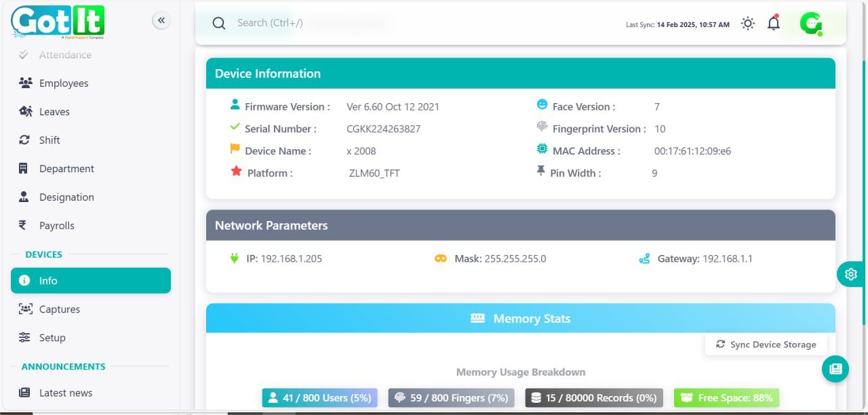Viewport: 868px width, 415px height.
Task: Click the notification bell icon
Action: (x=773, y=24)
